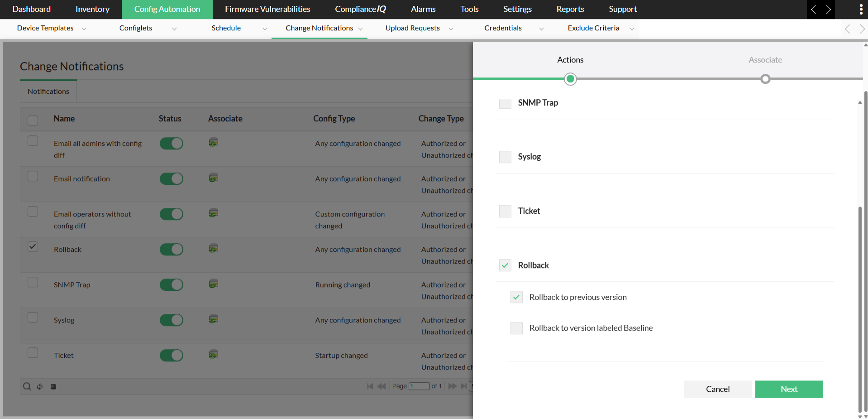Click the associate device icon for Syslog row
The height and width of the screenshot is (419, 868).
[x=214, y=319]
